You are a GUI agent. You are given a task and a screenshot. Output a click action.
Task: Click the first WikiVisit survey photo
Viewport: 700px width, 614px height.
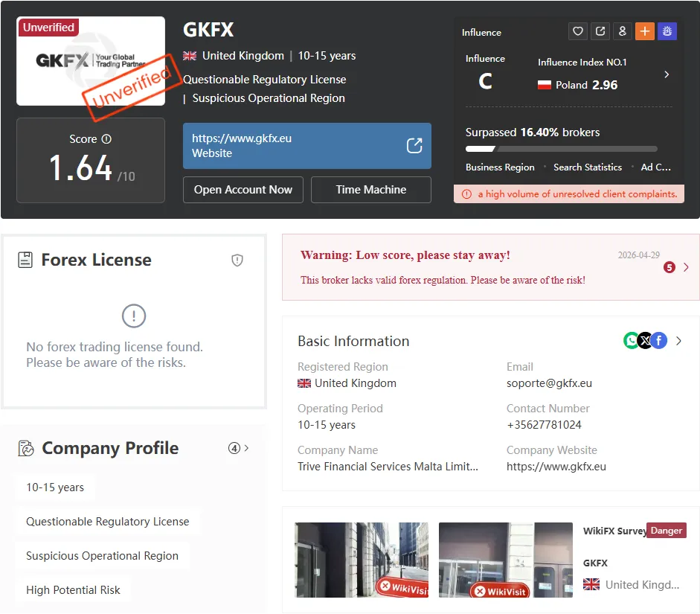click(x=362, y=560)
